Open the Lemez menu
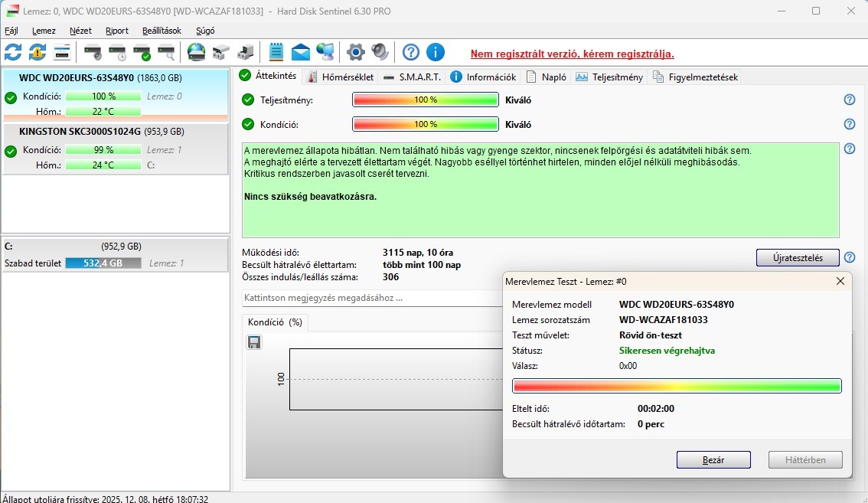The image size is (868, 503). 44,31
